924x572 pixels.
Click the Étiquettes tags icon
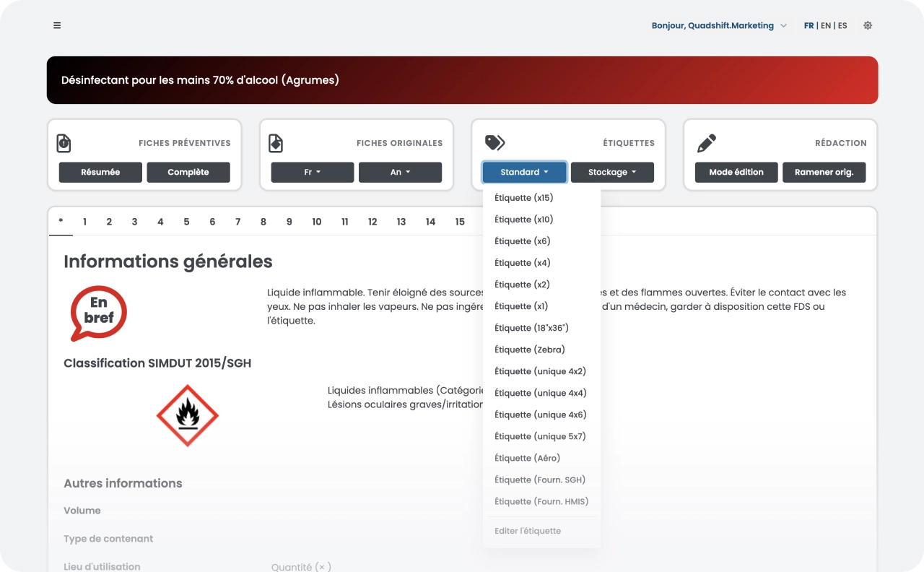(x=494, y=143)
